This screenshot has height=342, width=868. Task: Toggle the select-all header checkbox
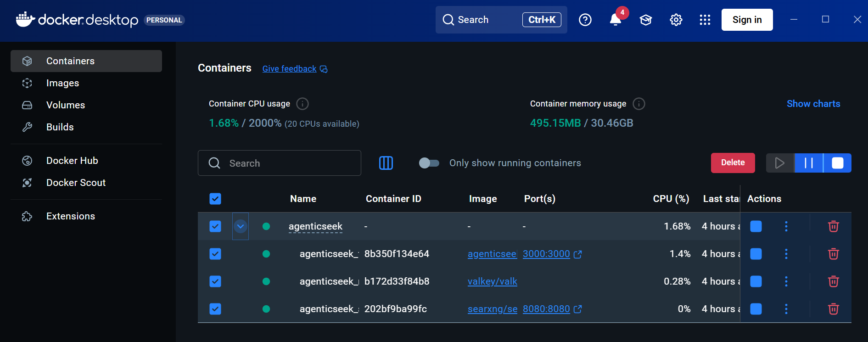pyautogui.click(x=215, y=199)
